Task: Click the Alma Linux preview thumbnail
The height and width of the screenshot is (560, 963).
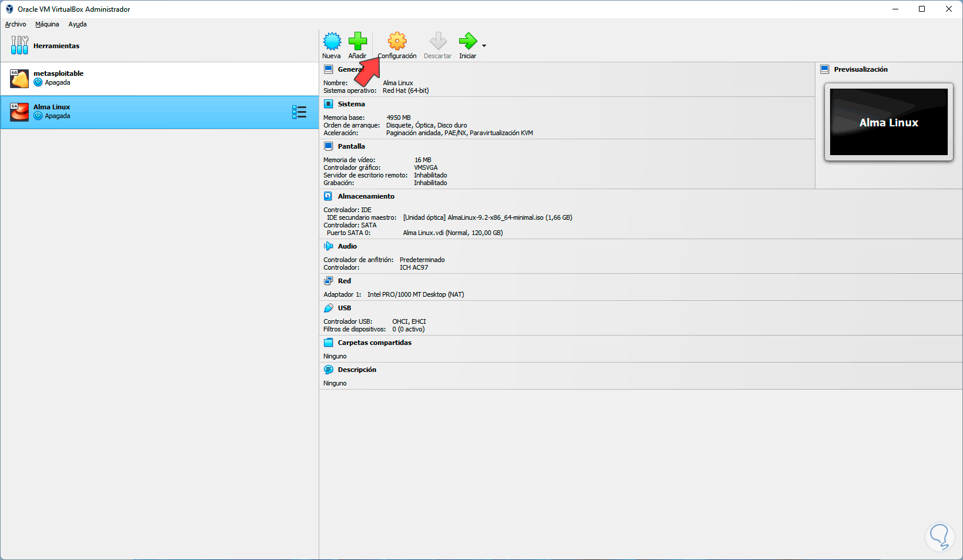Action: 889,122
